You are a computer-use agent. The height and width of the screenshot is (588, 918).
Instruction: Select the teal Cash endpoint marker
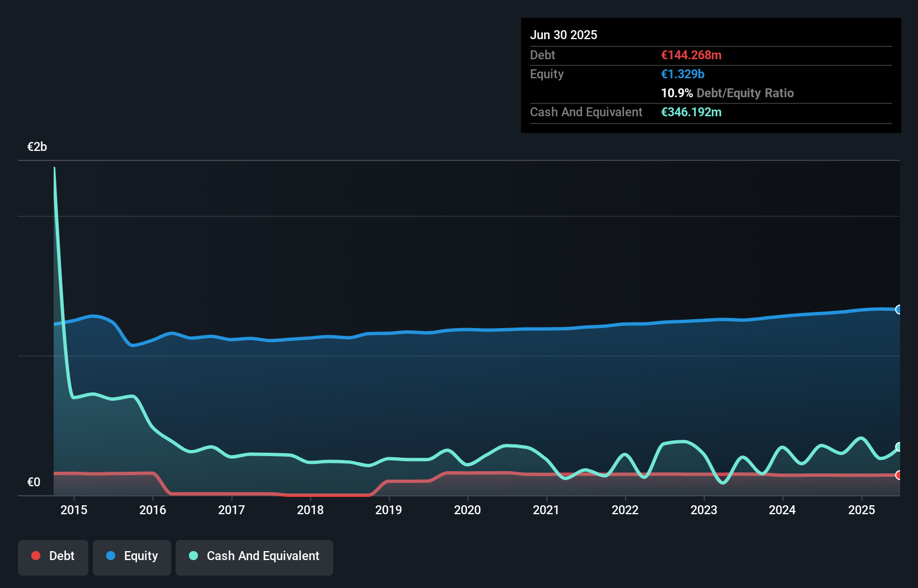click(898, 447)
